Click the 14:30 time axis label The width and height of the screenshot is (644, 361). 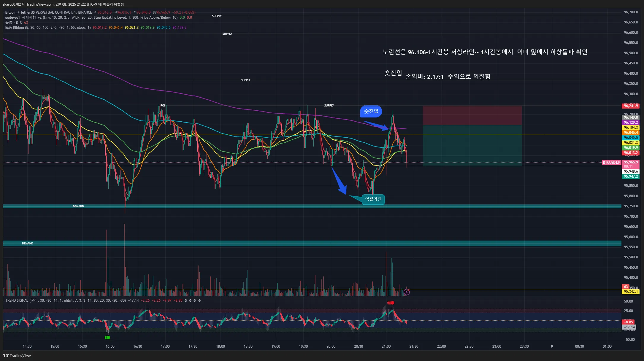(x=27, y=346)
